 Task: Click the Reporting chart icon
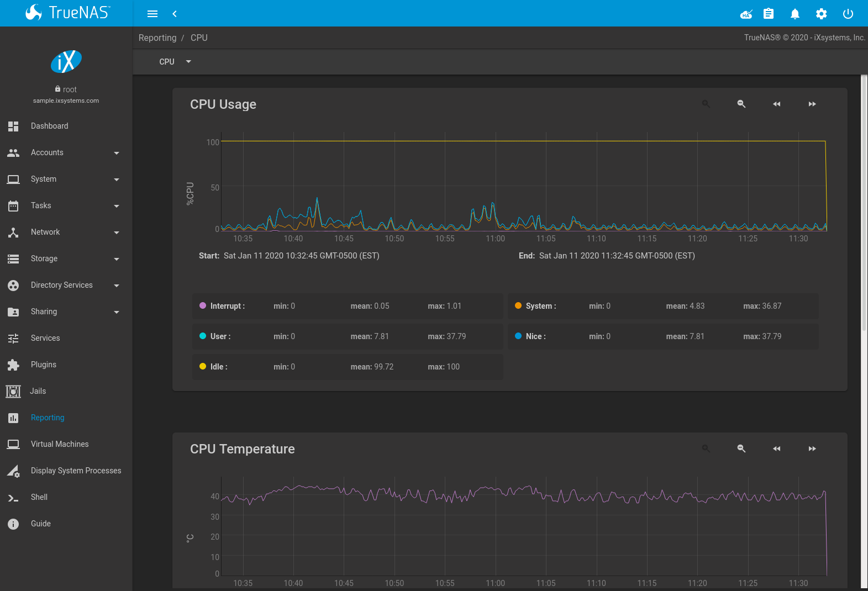(13, 418)
